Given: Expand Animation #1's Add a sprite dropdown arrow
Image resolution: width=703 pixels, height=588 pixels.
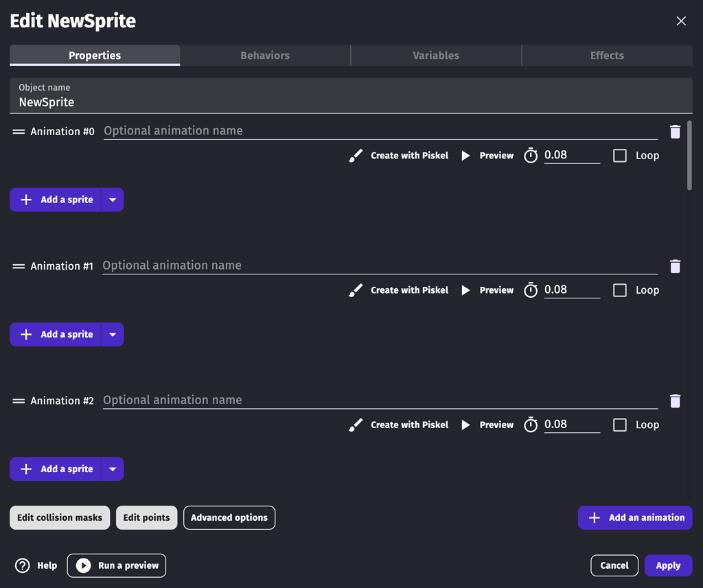Looking at the screenshot, I should [x=113, y=334].
